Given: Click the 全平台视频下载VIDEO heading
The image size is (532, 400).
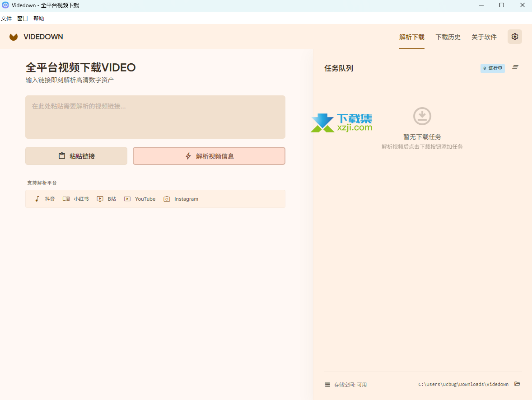Looking at the screenshot, I should click(x=81, y=67).
